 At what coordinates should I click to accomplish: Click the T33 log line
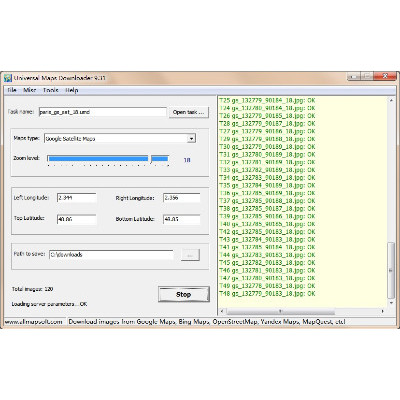pyautogui.click(x=267, y=170)
